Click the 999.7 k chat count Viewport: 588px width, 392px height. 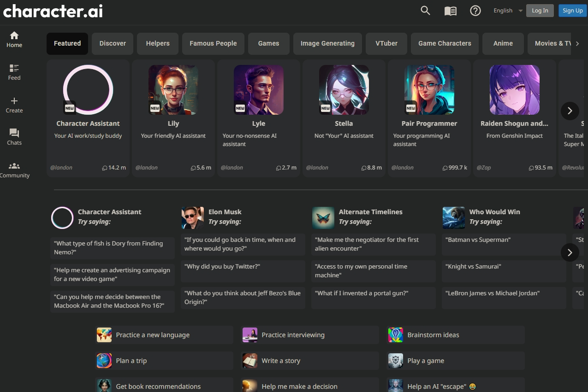(455, 168)
